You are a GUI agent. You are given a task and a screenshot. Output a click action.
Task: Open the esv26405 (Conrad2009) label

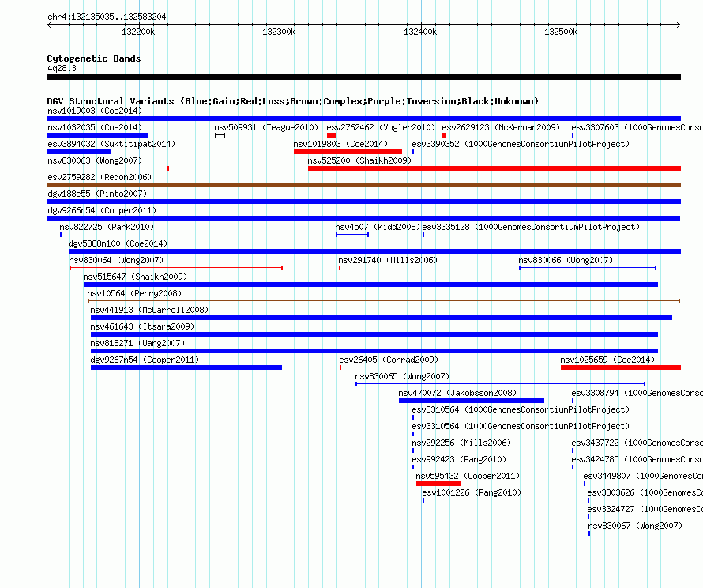pos(389,360)
